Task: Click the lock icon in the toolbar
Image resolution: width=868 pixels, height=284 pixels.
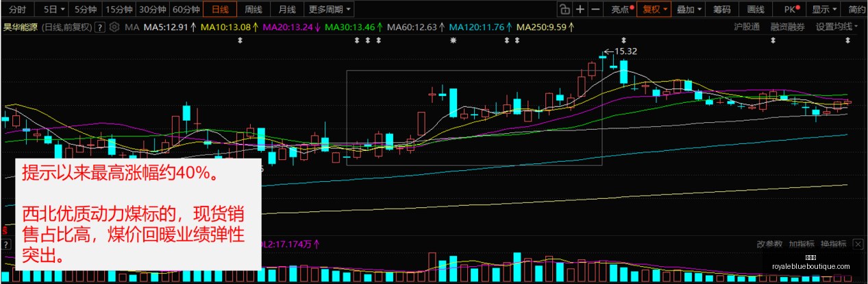Action: tap(564, 10)
